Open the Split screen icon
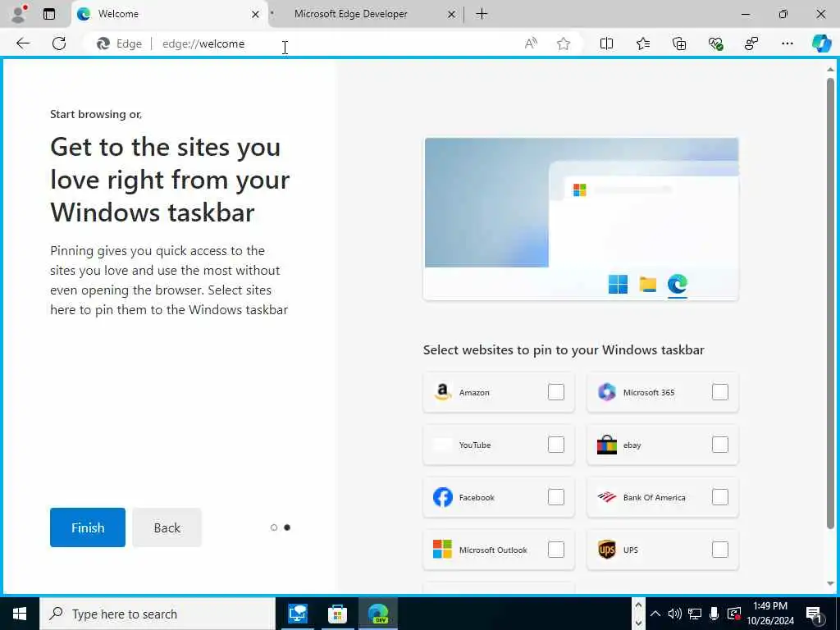 click(x=606, y=44)
